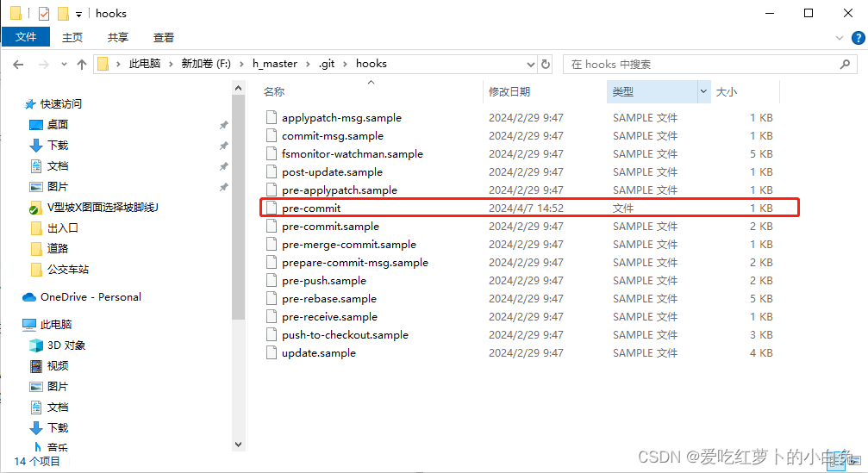Viewport: 868px width, 473px height.
Task: Open 3D 对象 under 此电脑
Action: pos(66,345)
